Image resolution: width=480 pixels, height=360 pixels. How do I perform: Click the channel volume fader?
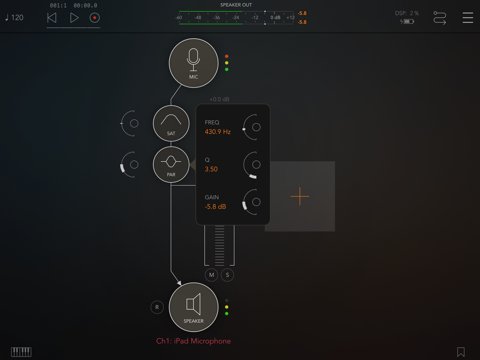(x=219, y=245)
